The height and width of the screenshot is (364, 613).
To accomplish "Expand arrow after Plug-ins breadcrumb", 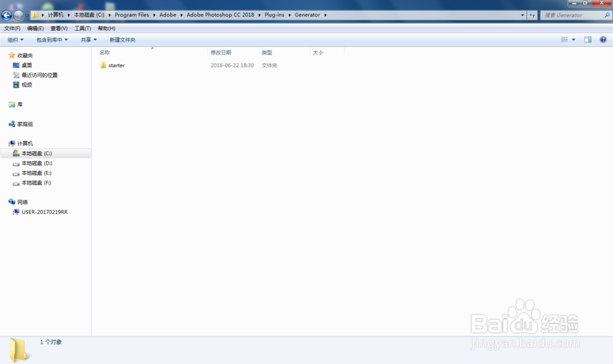I will 290,15.
